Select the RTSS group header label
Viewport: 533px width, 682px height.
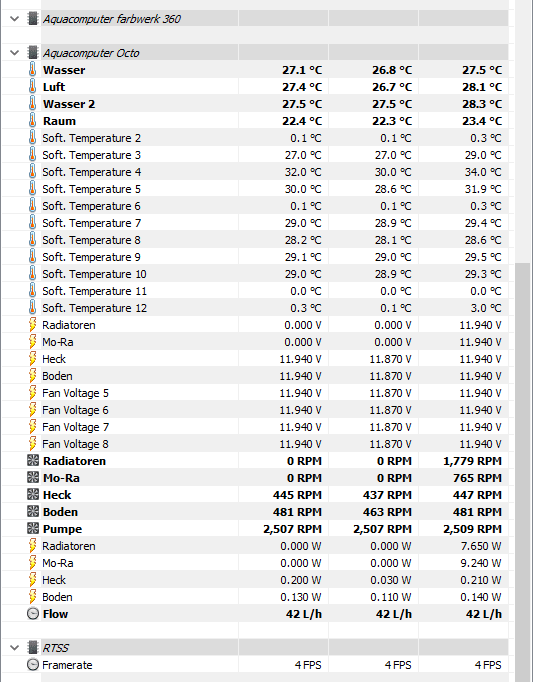pos(56,648)
